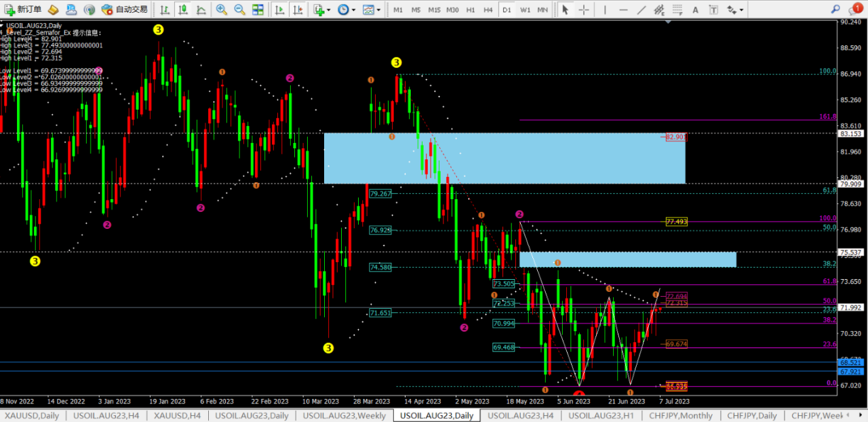Click the 14 Apr 2023 date label

[423, 401]
